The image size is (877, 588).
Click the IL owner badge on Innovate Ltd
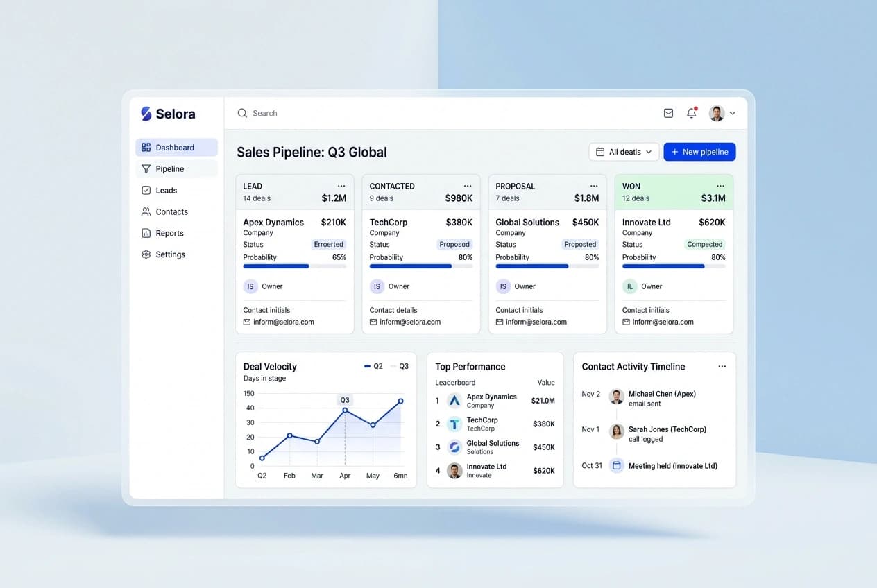[x=630, y=286]
